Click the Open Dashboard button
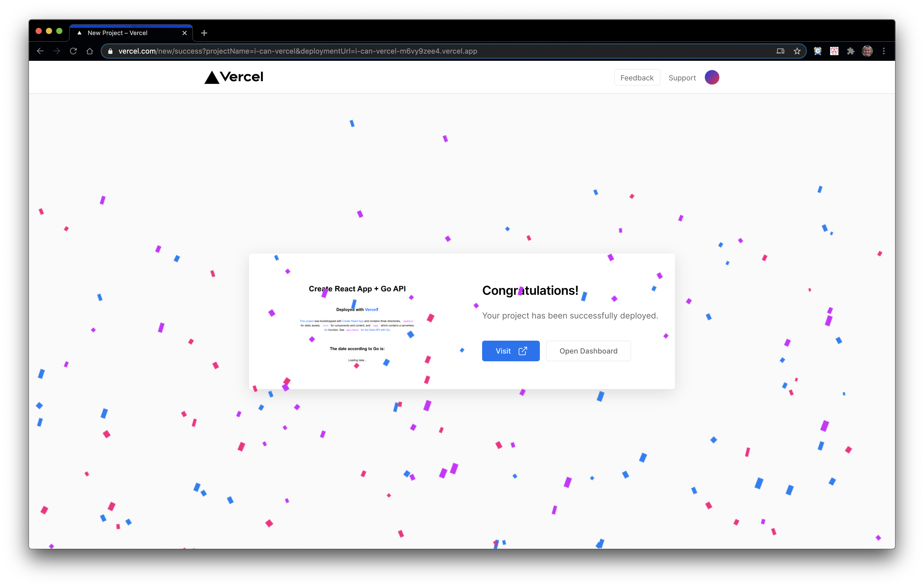The height and width of the screenshot is (587, 924). [588, 351]
